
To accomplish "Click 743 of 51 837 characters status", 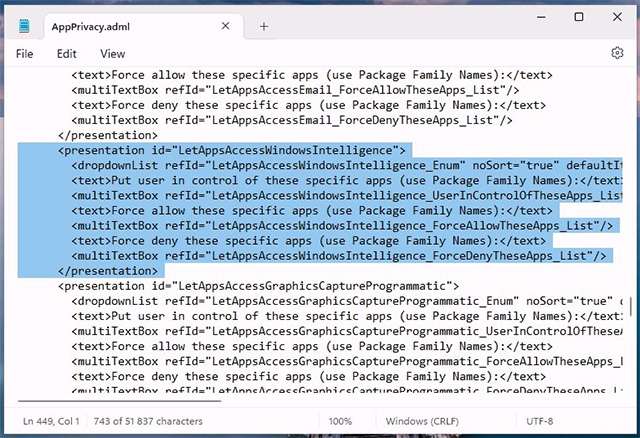I will click(148, 421).
